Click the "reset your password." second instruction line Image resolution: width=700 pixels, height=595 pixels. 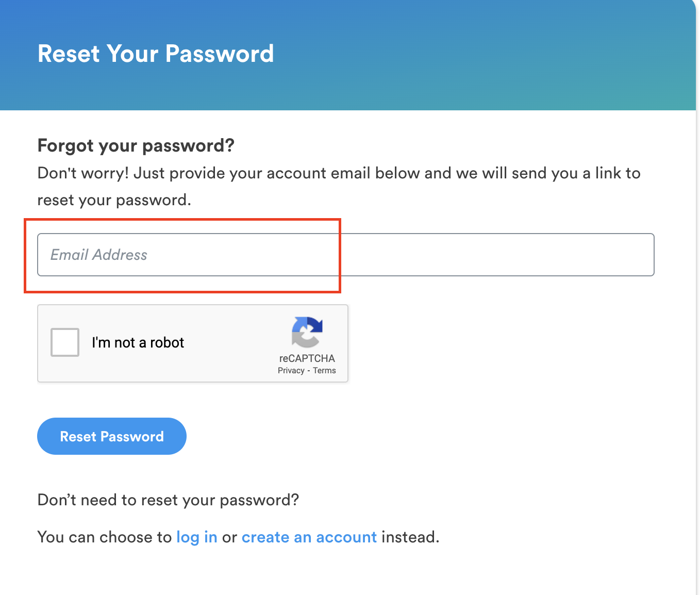(x=114, y=200)
